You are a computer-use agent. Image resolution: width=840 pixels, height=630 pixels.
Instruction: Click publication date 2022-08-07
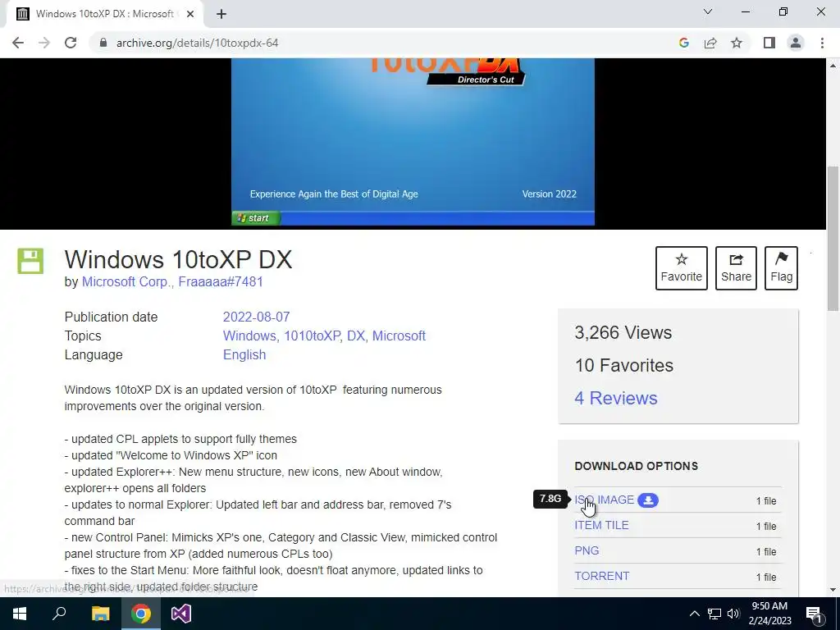tap(256, 317)
